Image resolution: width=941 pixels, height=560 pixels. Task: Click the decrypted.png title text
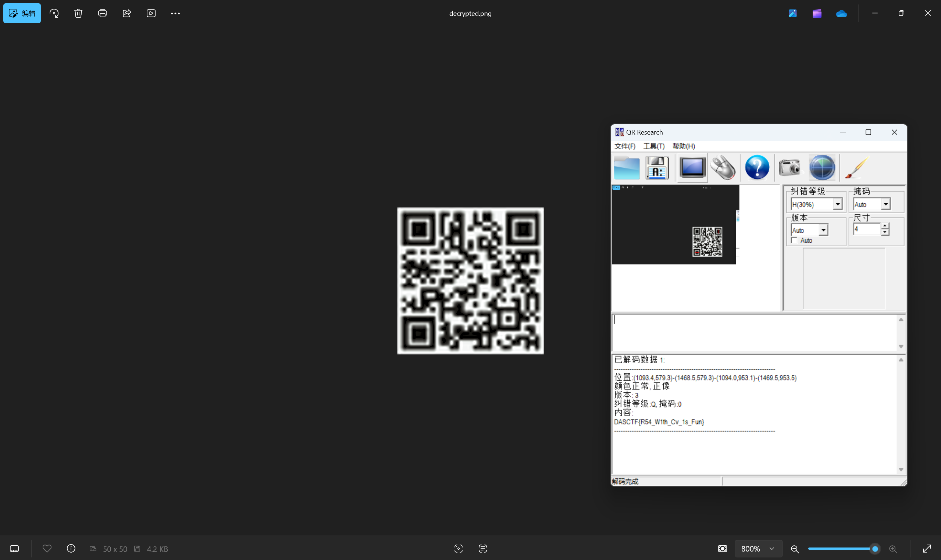pos(470,13)
